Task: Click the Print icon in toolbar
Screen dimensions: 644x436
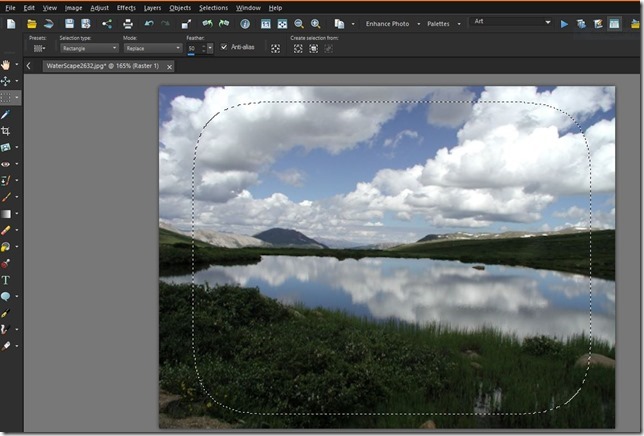Action: [x=127, y=23]
